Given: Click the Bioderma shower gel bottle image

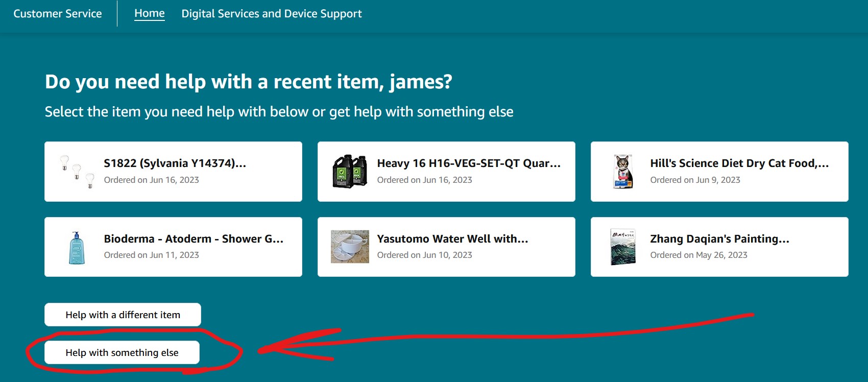Looking at the screenshot, I should [77, 247].
